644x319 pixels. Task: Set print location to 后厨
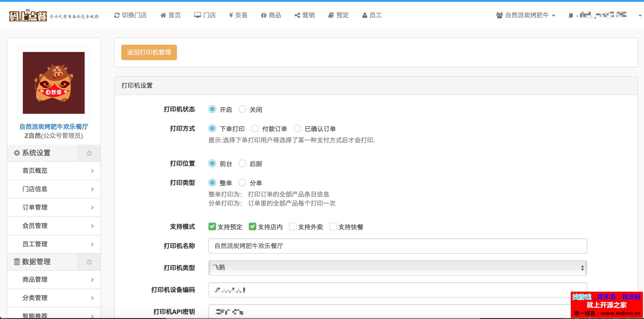pyautogui.click(x=242, y=164)
